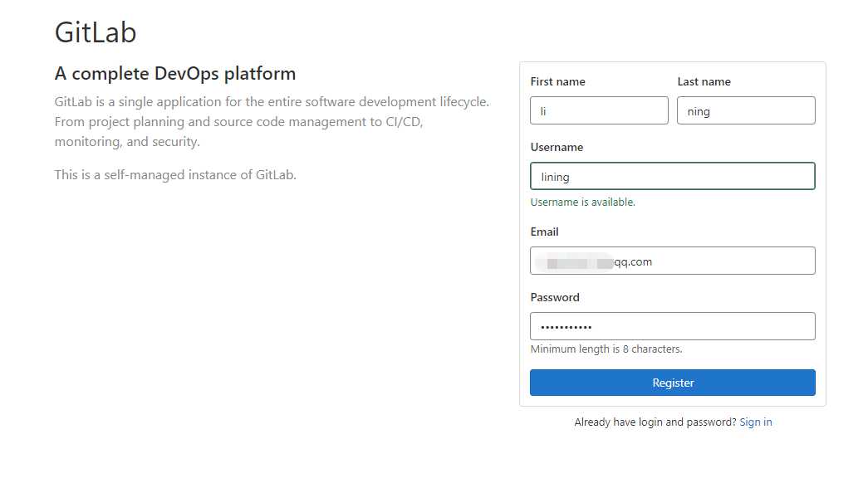The width and height of the screenshot is (868, 483).
Task: Focus the Last name text box
Action: [746, 110]
